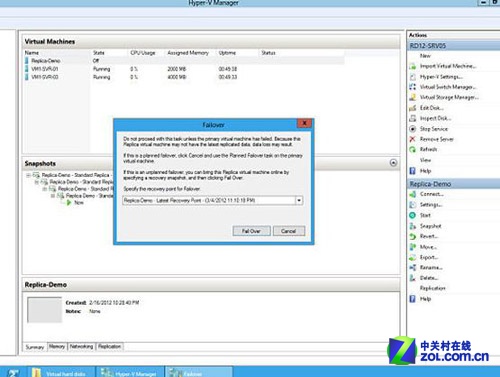Click the Connect icon for Replica-Demo
This screenshot has height=377, width=500.
413,194
